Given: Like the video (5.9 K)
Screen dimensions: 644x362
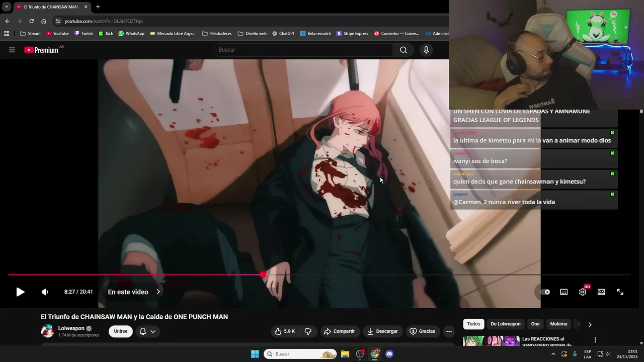Looking at the screenshot, I should pos(284,331).
